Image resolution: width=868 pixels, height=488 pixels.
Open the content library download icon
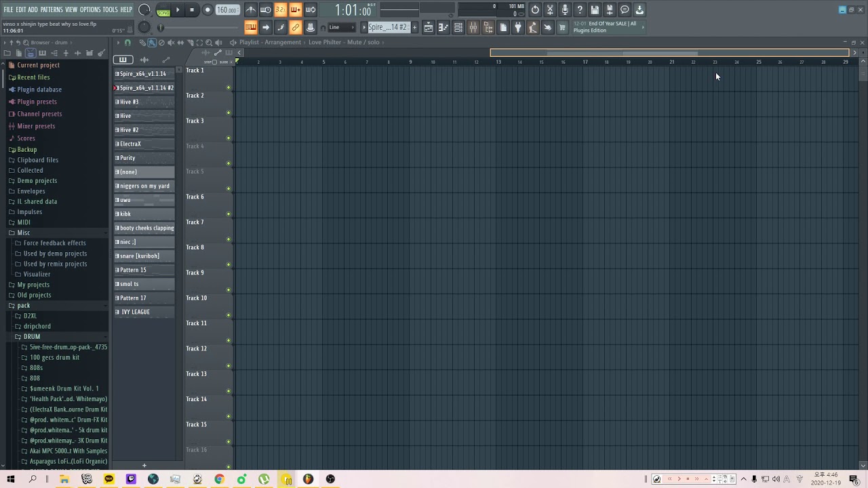pos(639,9)
